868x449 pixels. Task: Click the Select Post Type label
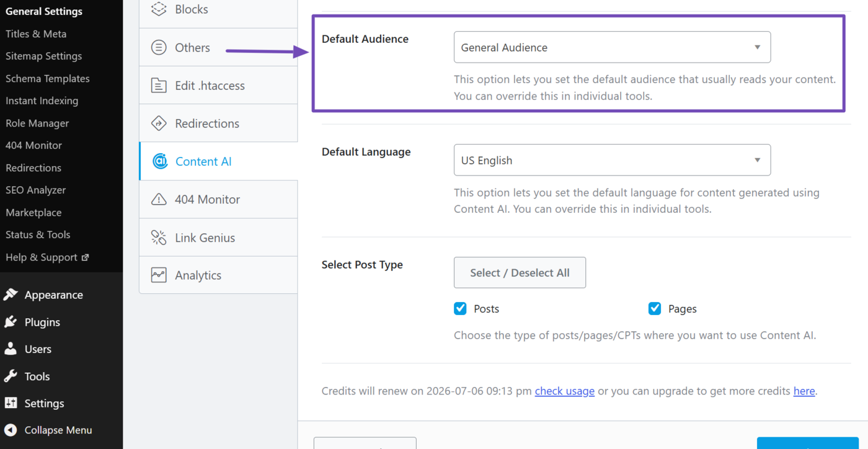click(x=362, y=264)
